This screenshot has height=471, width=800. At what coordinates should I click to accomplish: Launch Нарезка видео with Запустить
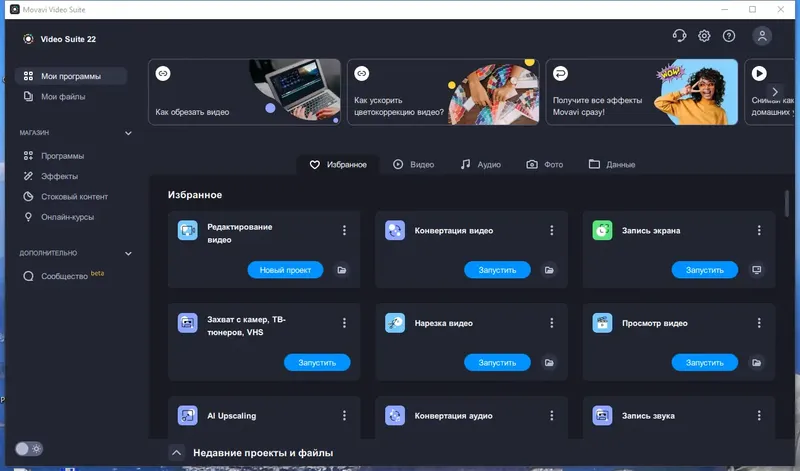point(497,362)
